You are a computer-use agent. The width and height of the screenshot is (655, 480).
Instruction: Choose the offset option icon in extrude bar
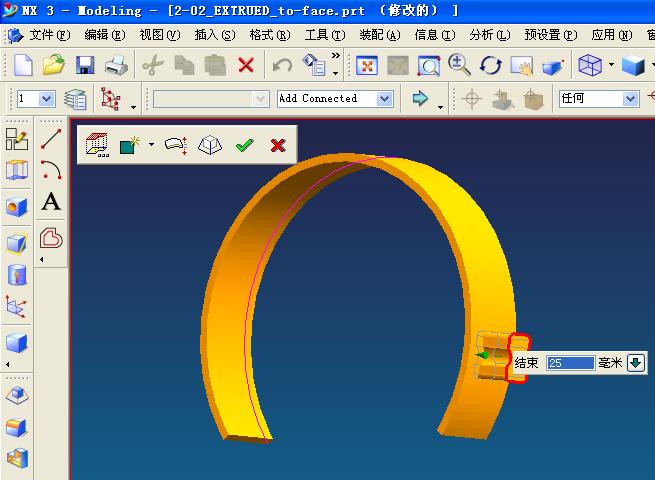pos(176,145)
